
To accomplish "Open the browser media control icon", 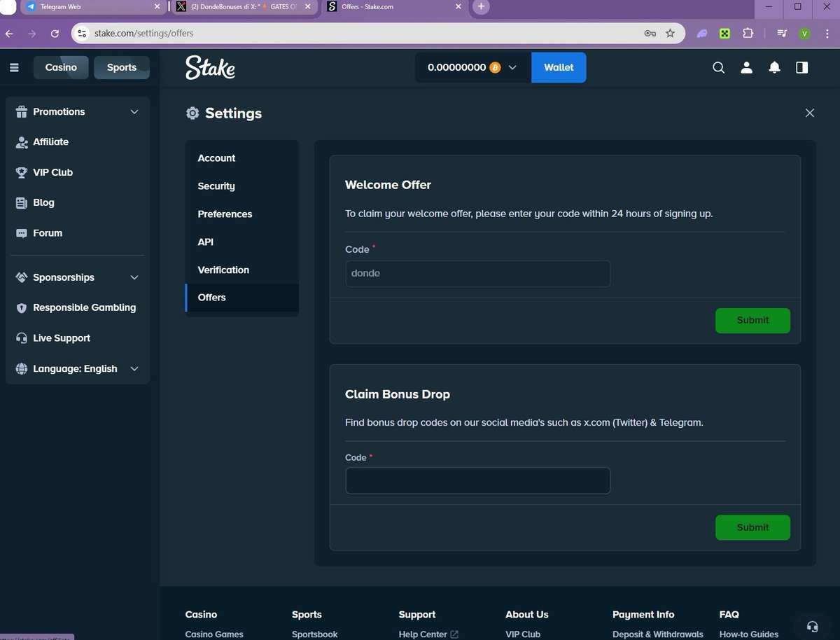I will (781, 33).
